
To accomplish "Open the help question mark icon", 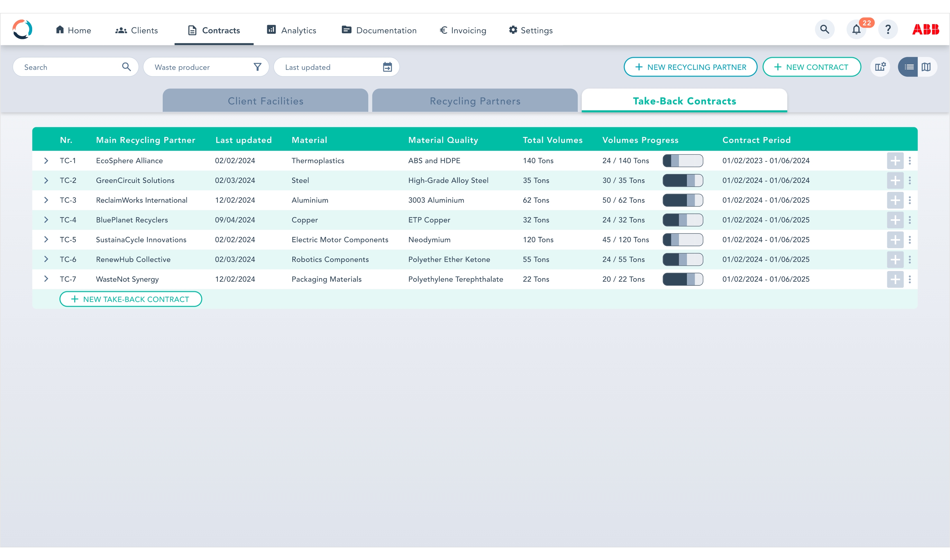I will click(888, 30).
